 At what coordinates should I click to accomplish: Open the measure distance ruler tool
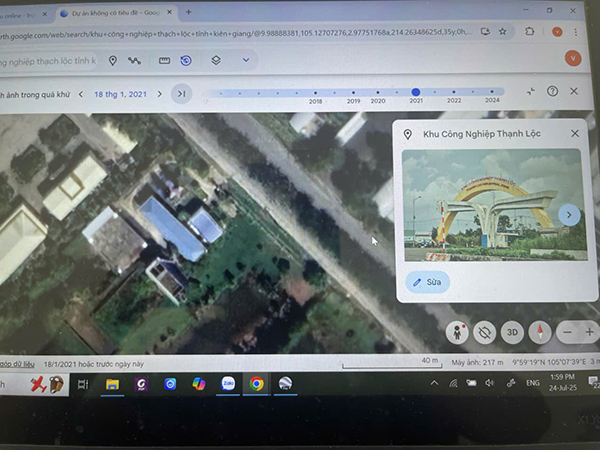click(164, 61)
